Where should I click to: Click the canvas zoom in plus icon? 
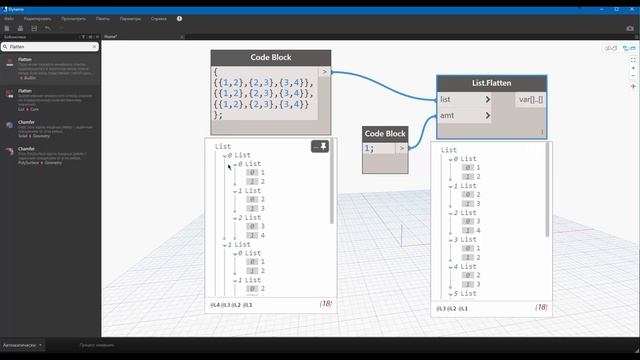pyautogui.click(x=633, y=68)
